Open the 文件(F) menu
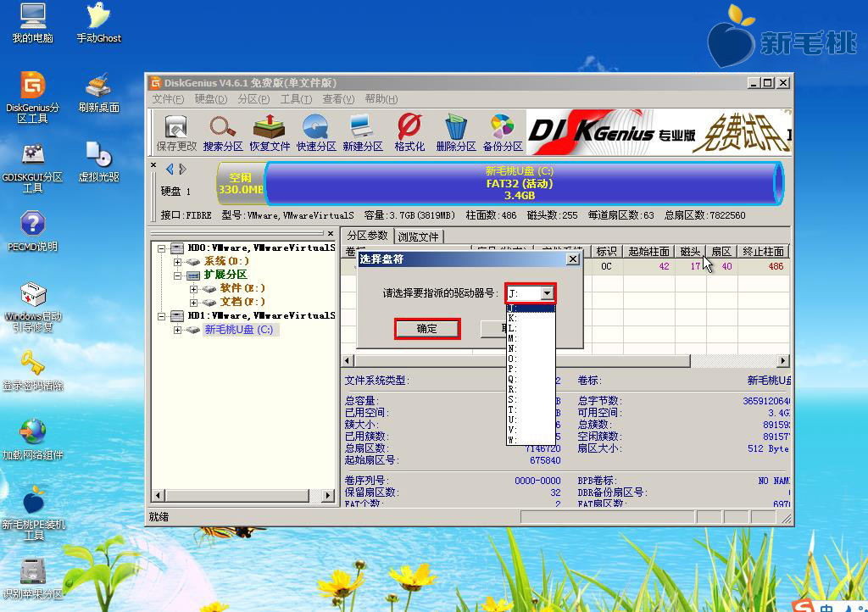This screenshot has width=868, height=612. 168,99
